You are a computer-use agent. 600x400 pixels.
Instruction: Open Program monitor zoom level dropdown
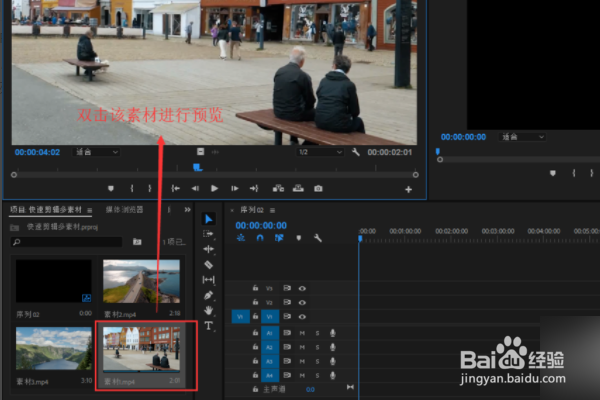[x=522, y=137]
